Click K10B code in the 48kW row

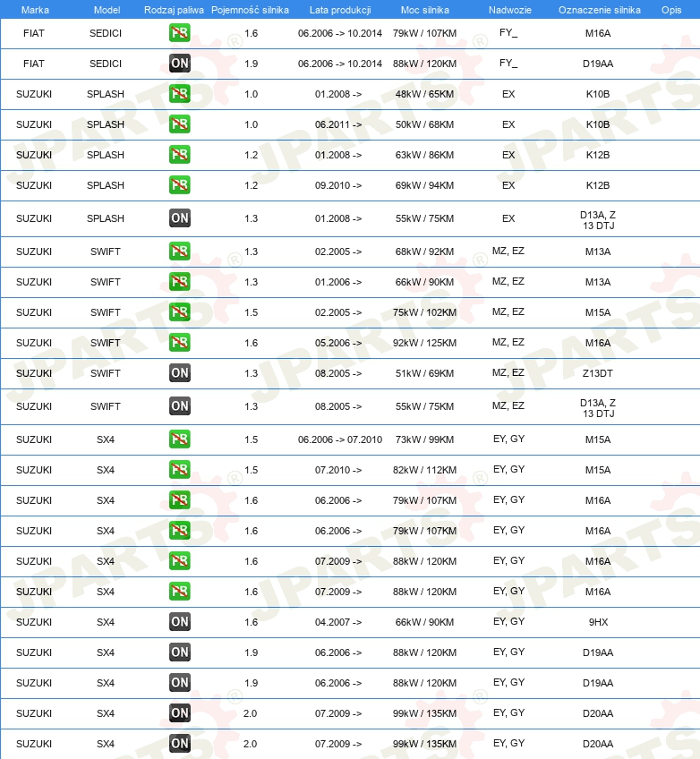point(598,94)
